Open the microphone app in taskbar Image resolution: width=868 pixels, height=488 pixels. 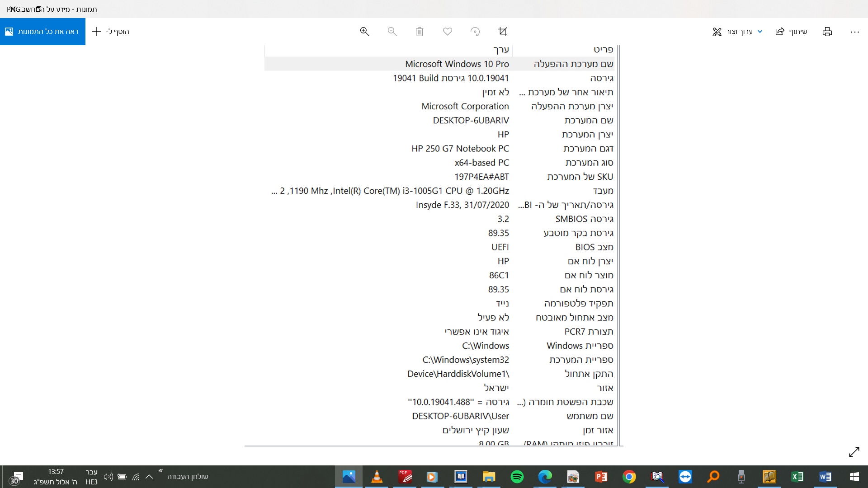(x=741, y=477)
